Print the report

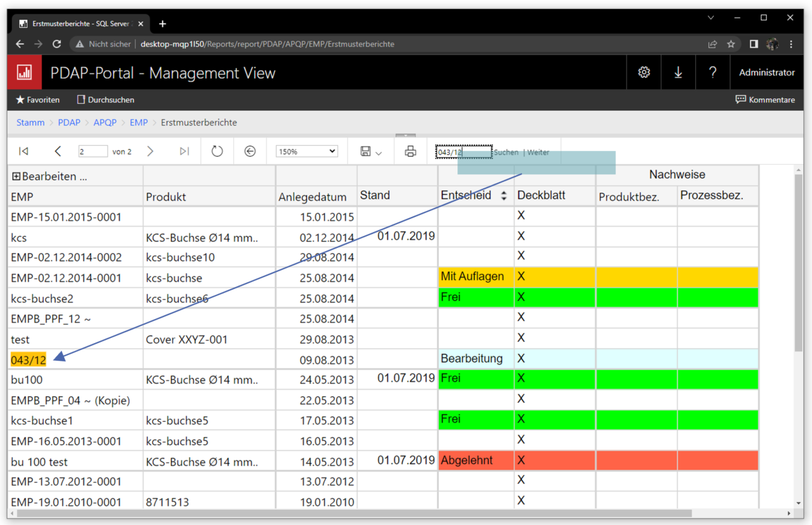410,152
